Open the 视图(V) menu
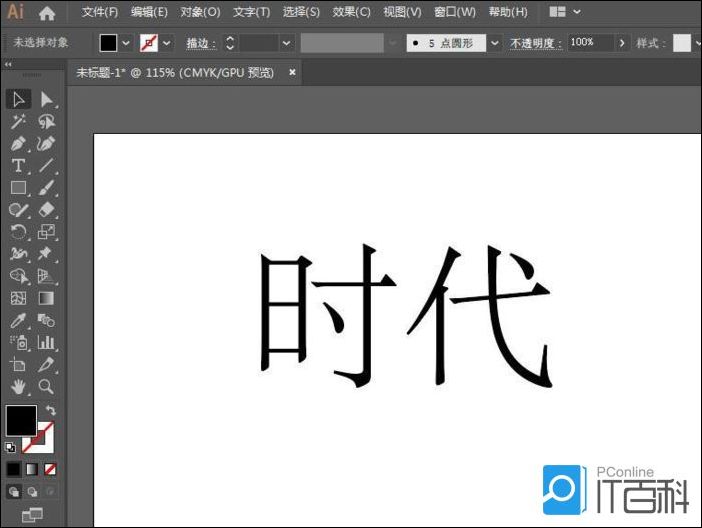Viewport: 702px width, 528px height. [x=402, y=12]
